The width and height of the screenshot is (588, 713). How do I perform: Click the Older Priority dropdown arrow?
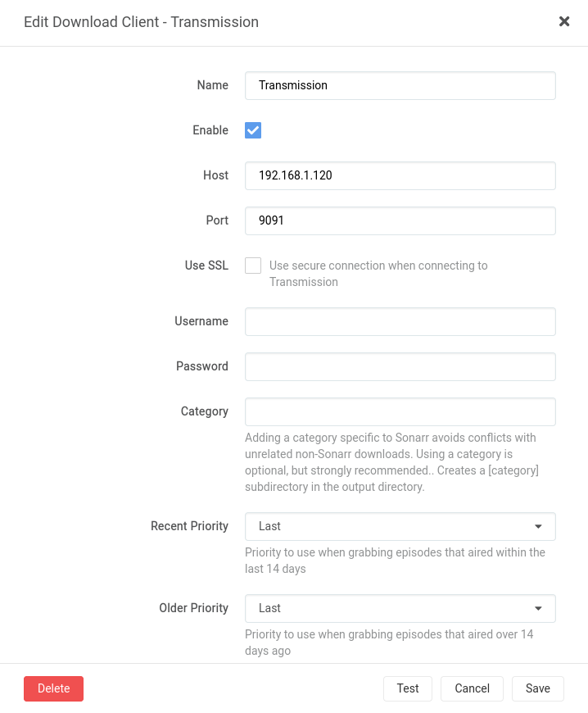[x=538, y=608]
